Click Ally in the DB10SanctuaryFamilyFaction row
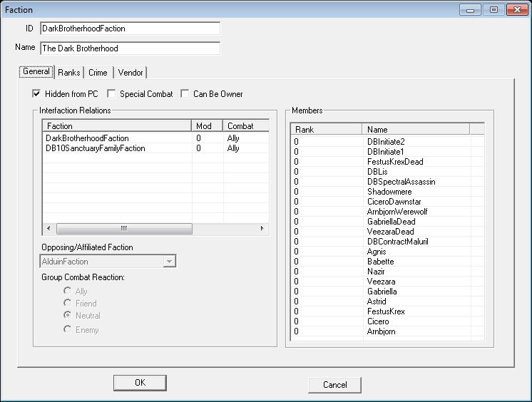This screenshot has height=402, width=532. pyautogui.click(x=233, y=148)
